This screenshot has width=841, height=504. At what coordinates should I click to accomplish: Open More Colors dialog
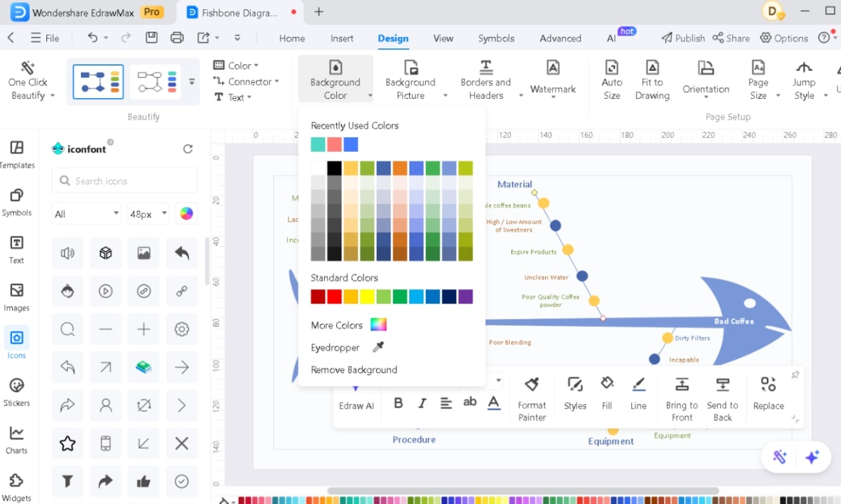click(348, 325)
